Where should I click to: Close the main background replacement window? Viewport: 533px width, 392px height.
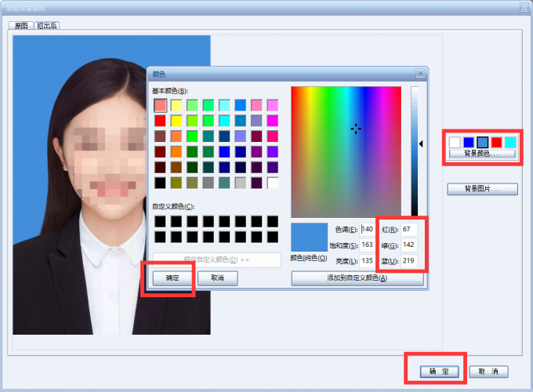click(524, 8)
